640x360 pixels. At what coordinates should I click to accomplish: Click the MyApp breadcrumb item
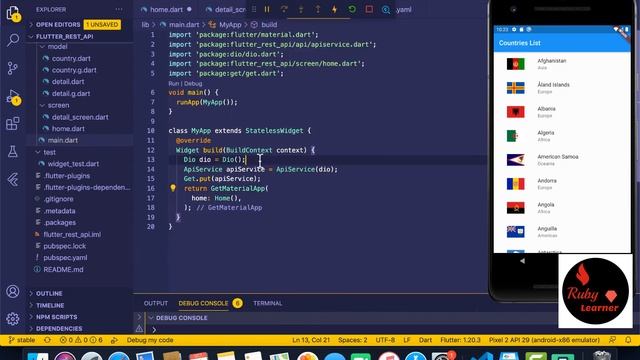pyautogui.click(x=230, y=24)
